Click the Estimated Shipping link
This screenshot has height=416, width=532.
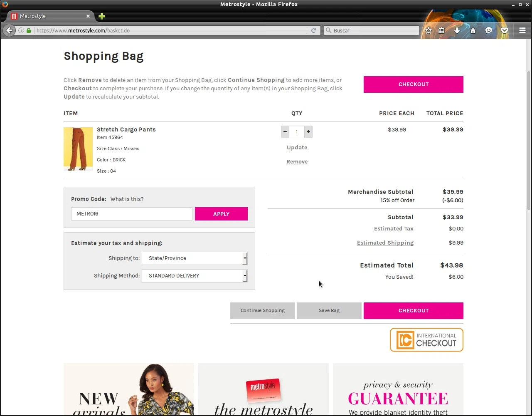click(385, 243)
